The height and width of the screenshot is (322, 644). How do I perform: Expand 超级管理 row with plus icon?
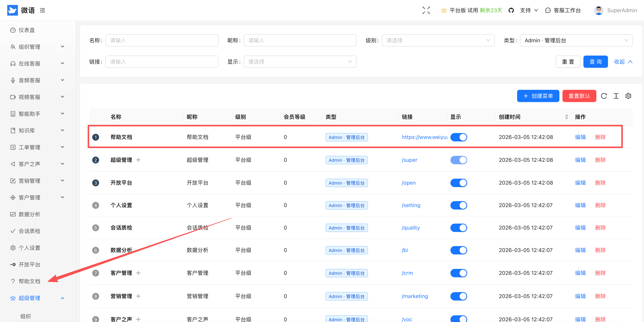(x=138, y=160)
